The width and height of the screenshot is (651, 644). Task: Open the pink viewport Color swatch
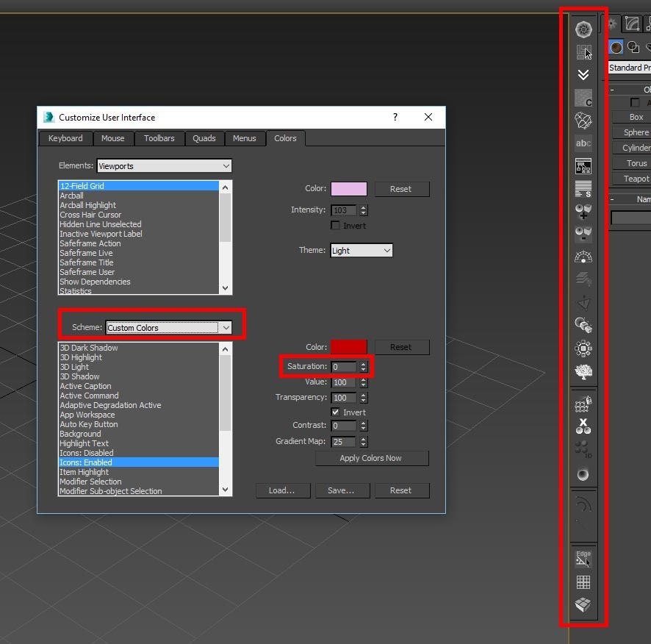pyautogui.click(x=349, y=189)
